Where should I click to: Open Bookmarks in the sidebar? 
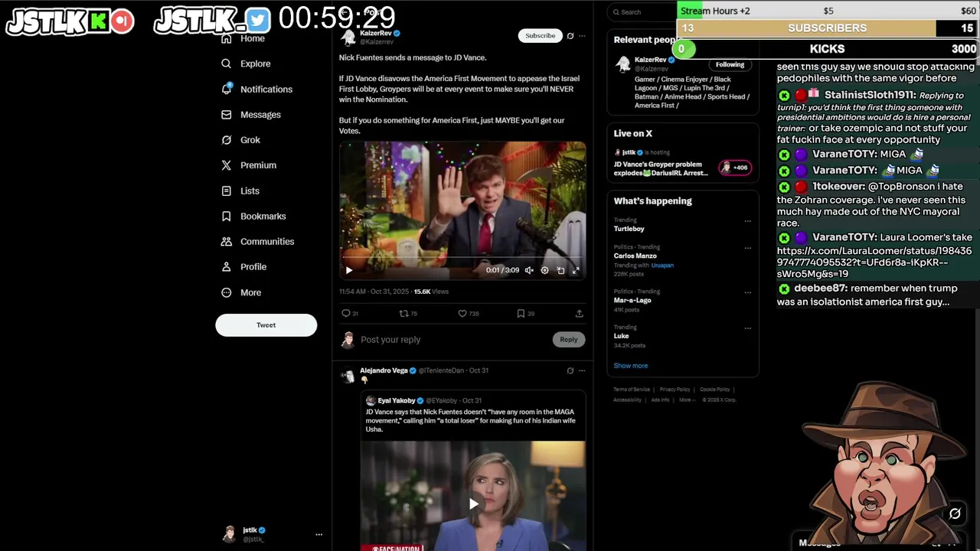253,216
